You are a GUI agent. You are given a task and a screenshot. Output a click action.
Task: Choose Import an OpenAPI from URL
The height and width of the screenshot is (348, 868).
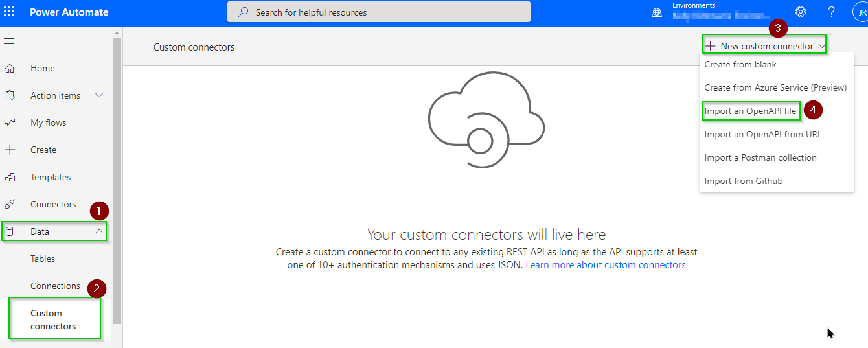(x=763, y=134)
